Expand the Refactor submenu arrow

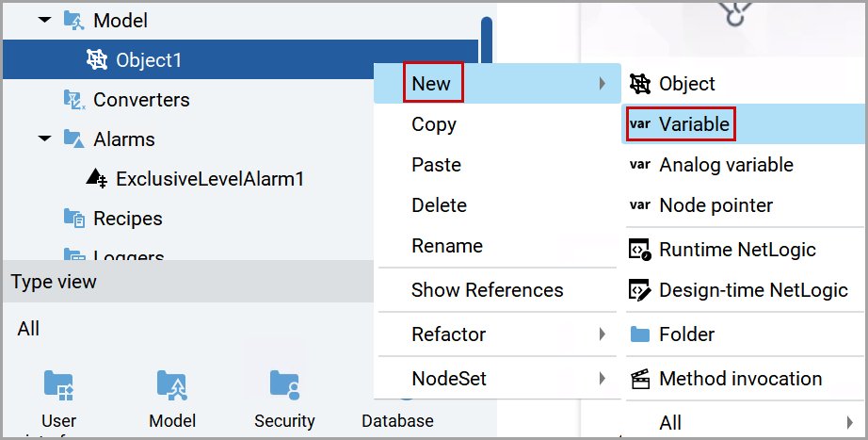coord(603,334)
